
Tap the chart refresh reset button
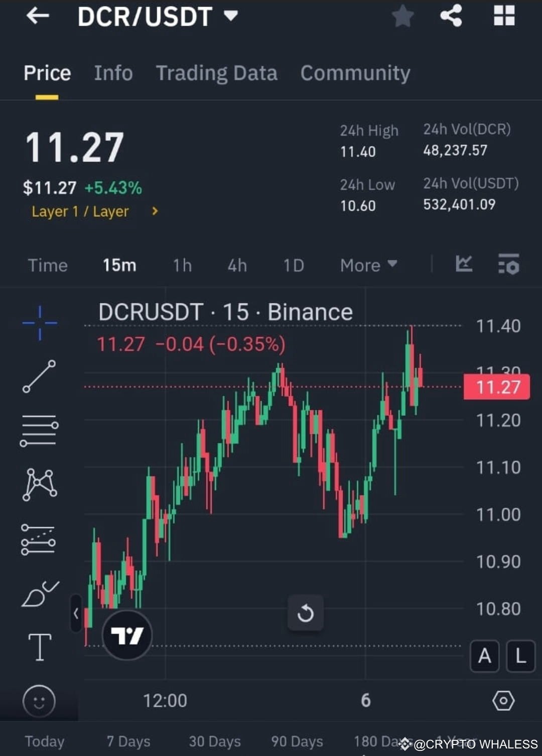pos(306,613)
